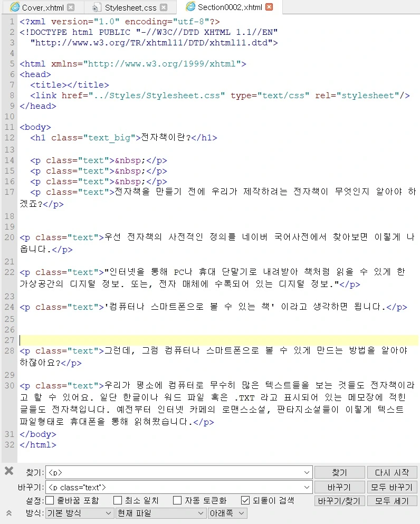Click the paragraph starting 그런데, 그럼
The height and width of the screenshot is (524, 420).
[214, 357]
